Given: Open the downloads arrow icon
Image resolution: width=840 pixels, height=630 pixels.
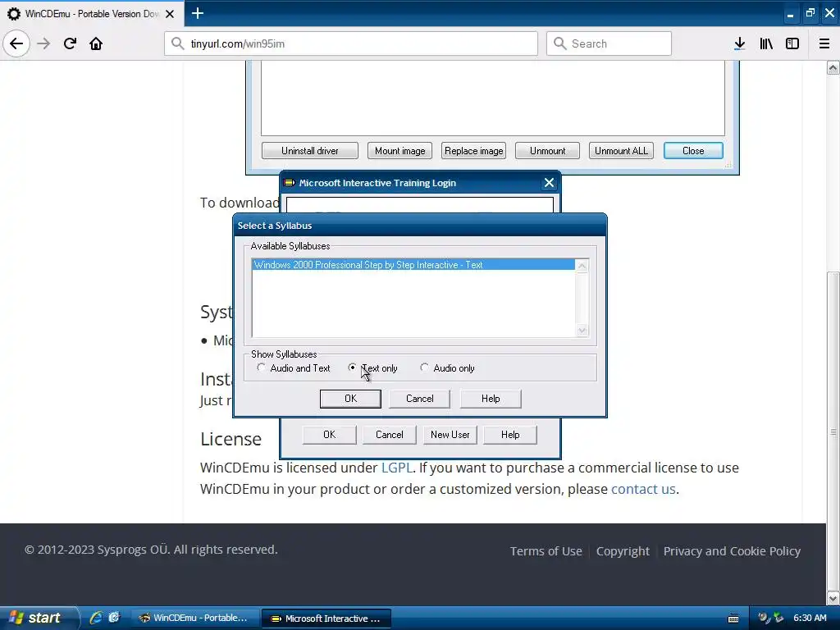Looking at the screenshot, I should [740, 43].
